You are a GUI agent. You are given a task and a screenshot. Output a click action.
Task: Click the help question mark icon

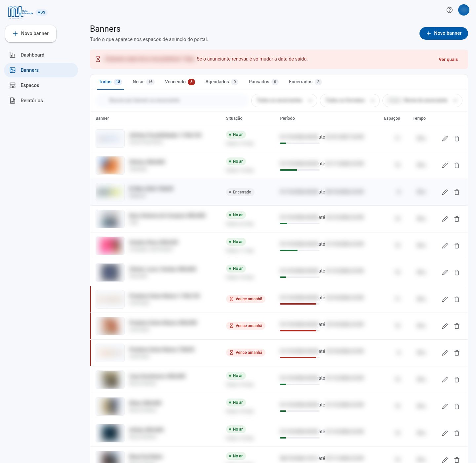[449, 10]
